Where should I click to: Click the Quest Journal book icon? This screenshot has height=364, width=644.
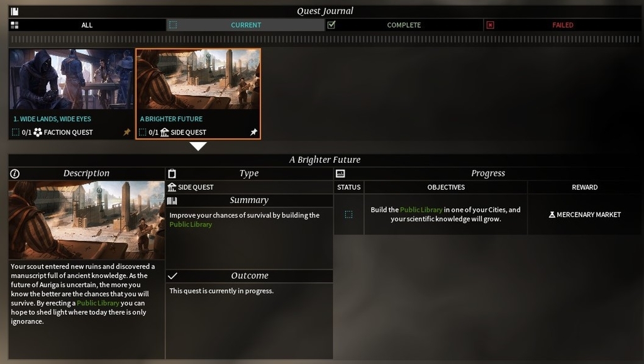tap(15, 11)
